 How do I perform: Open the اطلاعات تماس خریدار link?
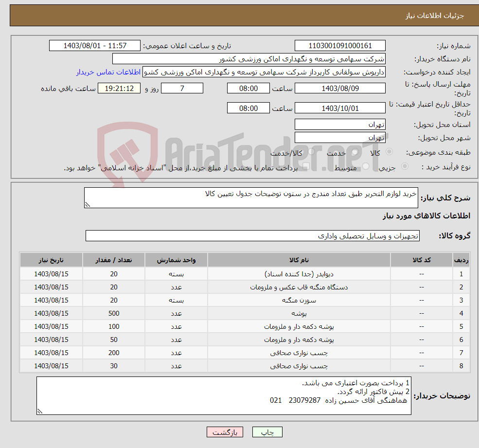108,72
